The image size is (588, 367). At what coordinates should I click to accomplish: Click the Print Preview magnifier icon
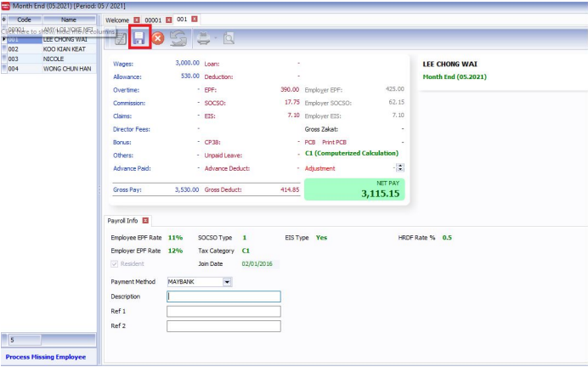pyautogui.click(x=228, y=38)
